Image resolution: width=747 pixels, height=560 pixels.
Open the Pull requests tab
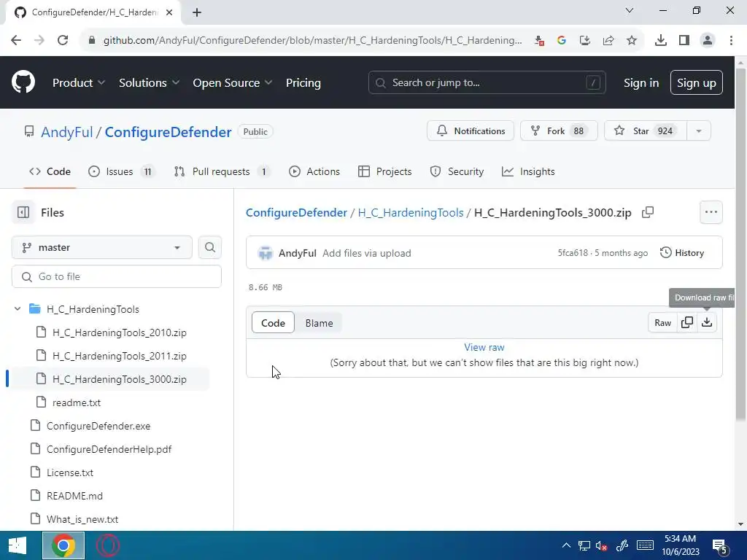(x=222, y=171)
